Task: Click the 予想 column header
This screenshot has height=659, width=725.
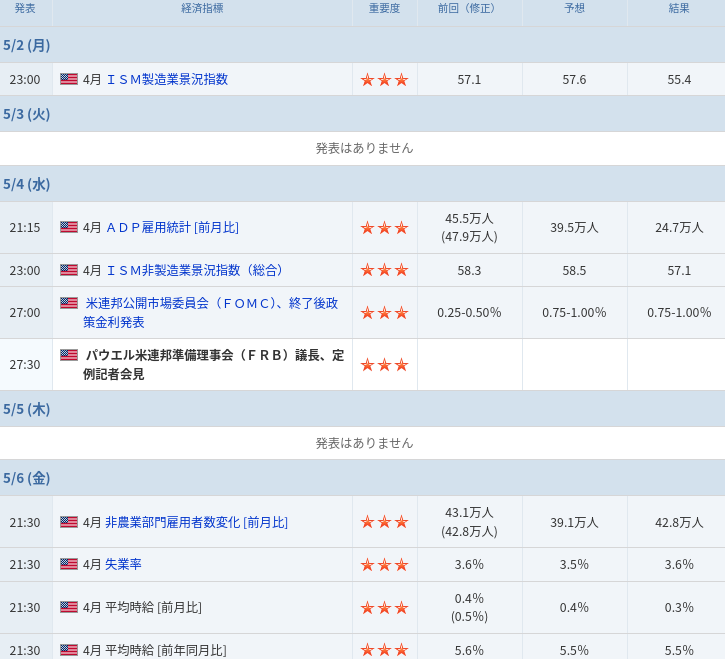Action: click(x=574, y=8)
